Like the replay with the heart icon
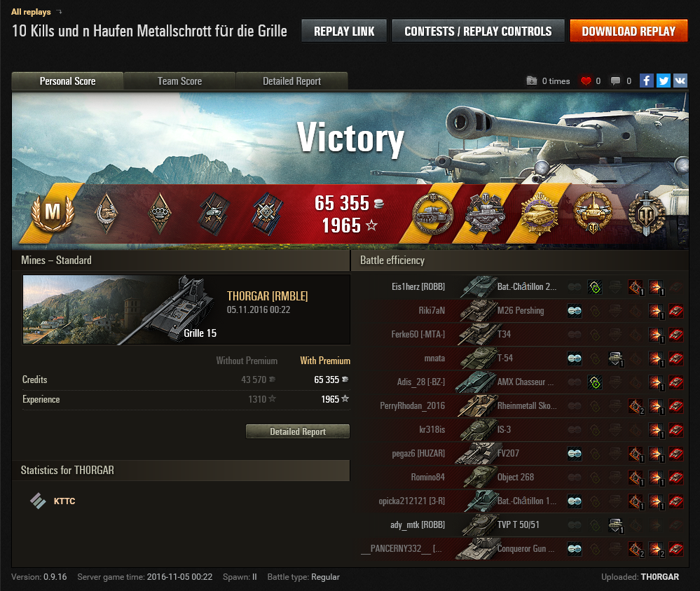The image size is (700, 591). click(586, 81)
